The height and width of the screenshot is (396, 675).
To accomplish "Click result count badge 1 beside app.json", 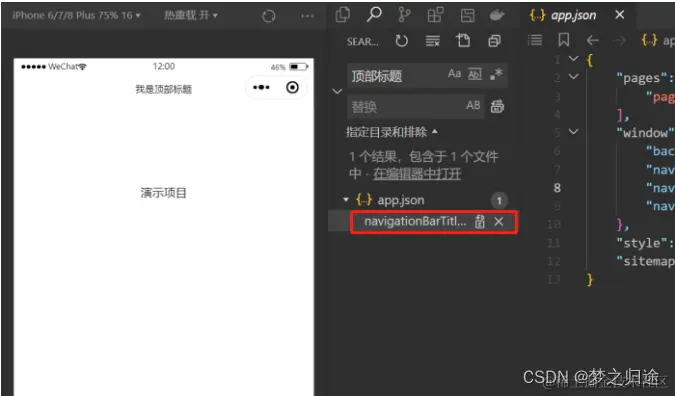I will click(x=499, y=200).
